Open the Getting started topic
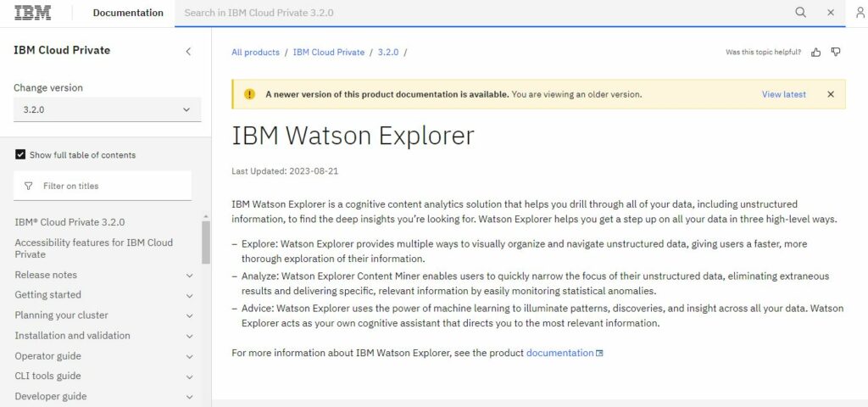 (47, 294)
